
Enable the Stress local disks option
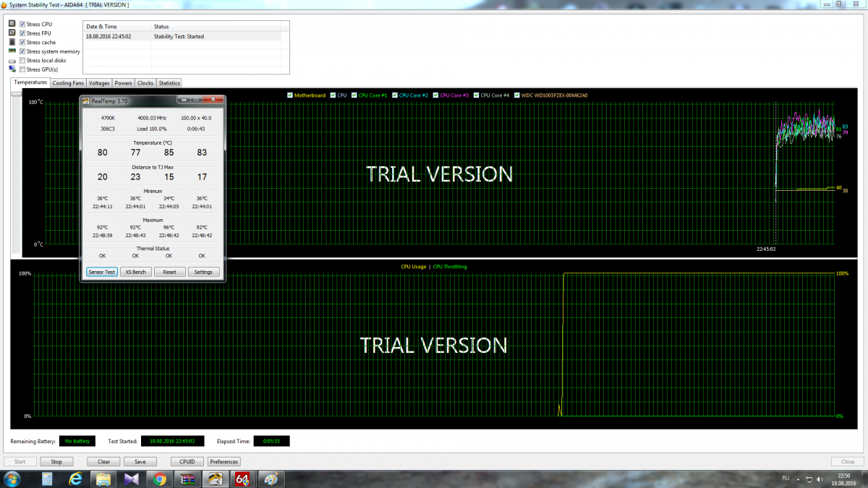[23, 61]
